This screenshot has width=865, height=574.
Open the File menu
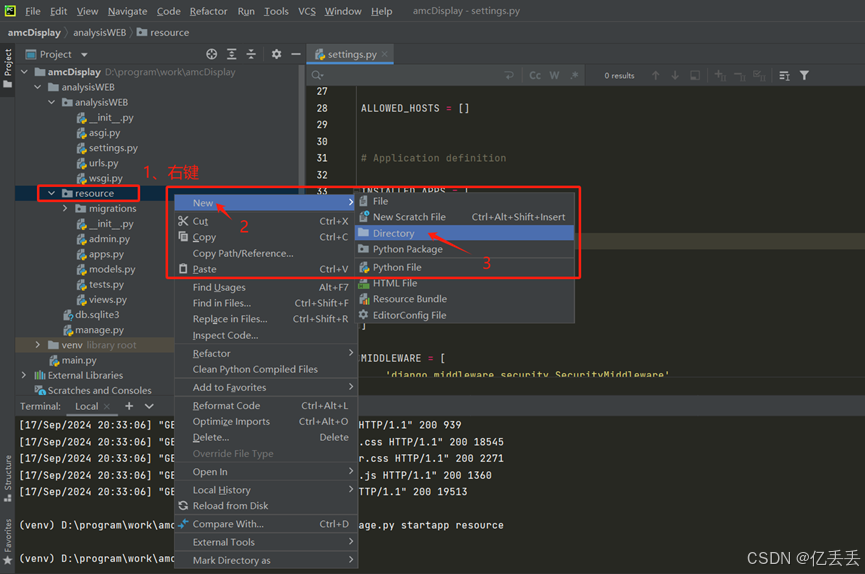[33, 11]
